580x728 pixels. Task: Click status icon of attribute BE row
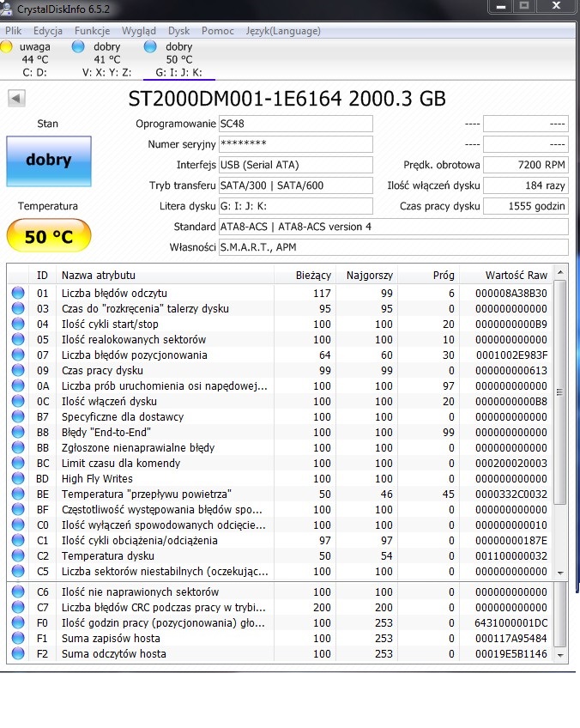tap(18, 494)
